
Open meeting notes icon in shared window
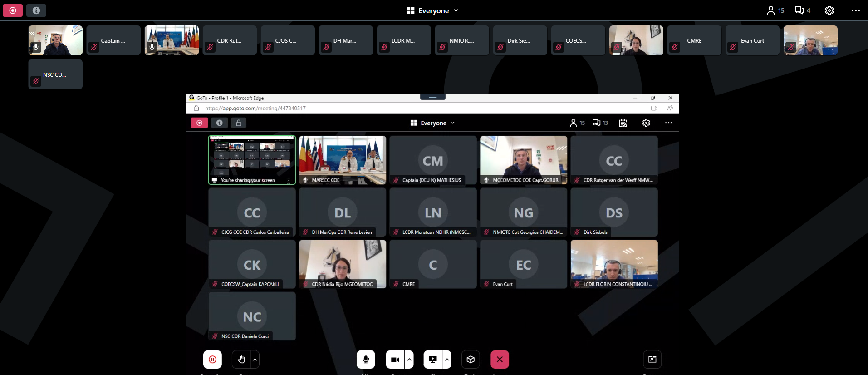(623, 123)
